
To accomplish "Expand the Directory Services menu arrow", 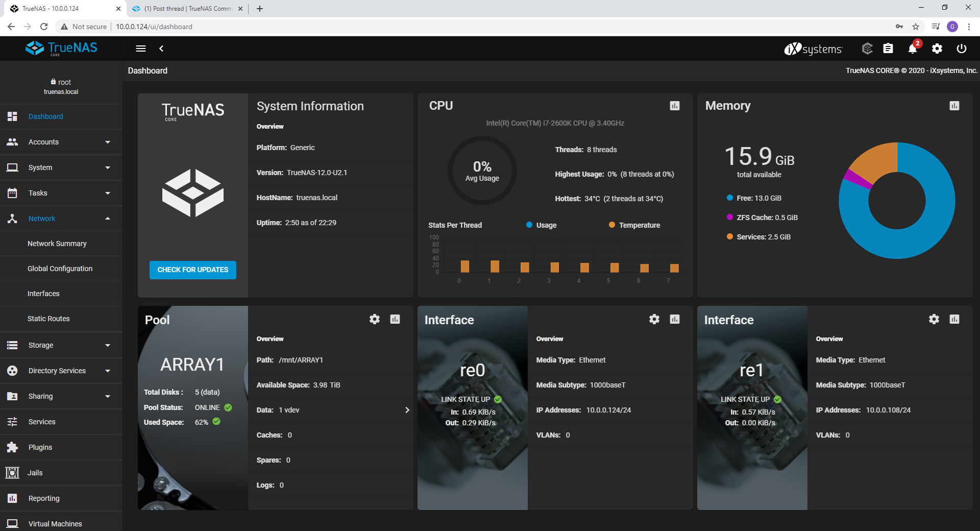I will coord(108,371).
